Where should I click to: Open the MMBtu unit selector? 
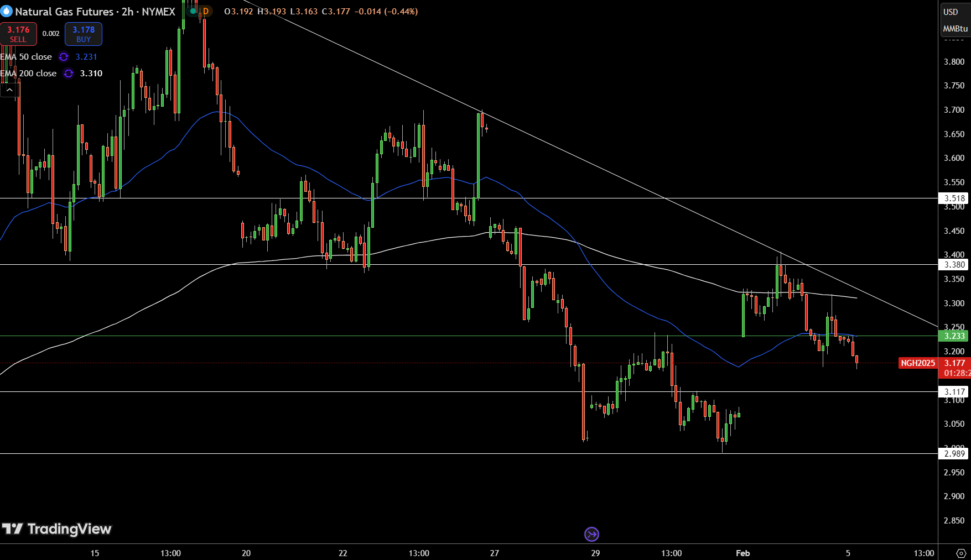coord(955,29)
